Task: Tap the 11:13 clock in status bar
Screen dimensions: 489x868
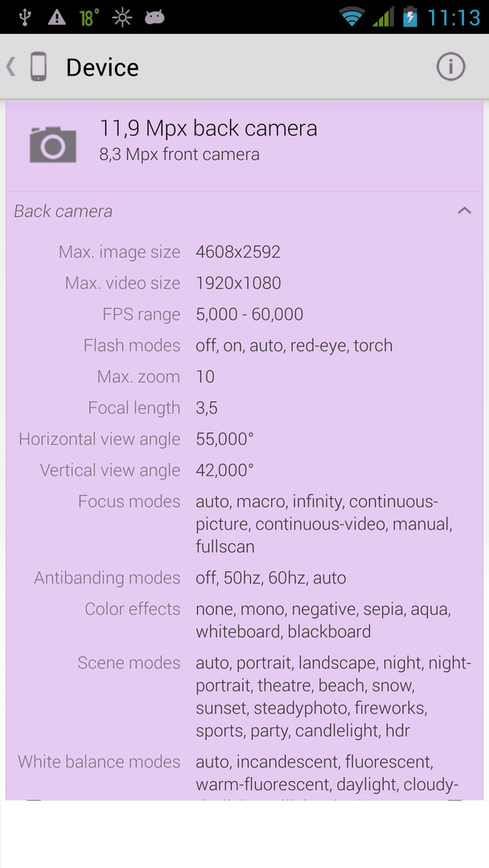Action: click(453, 18)
